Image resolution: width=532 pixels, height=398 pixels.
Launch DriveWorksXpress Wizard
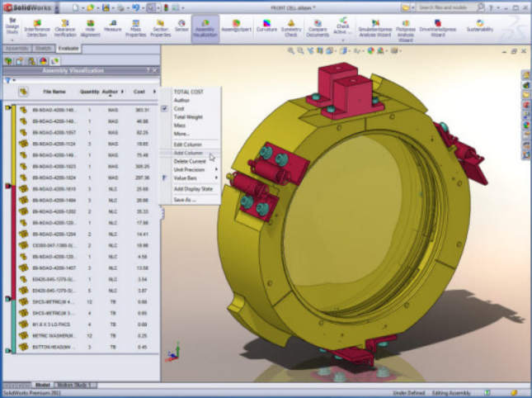tap(438, 28)
